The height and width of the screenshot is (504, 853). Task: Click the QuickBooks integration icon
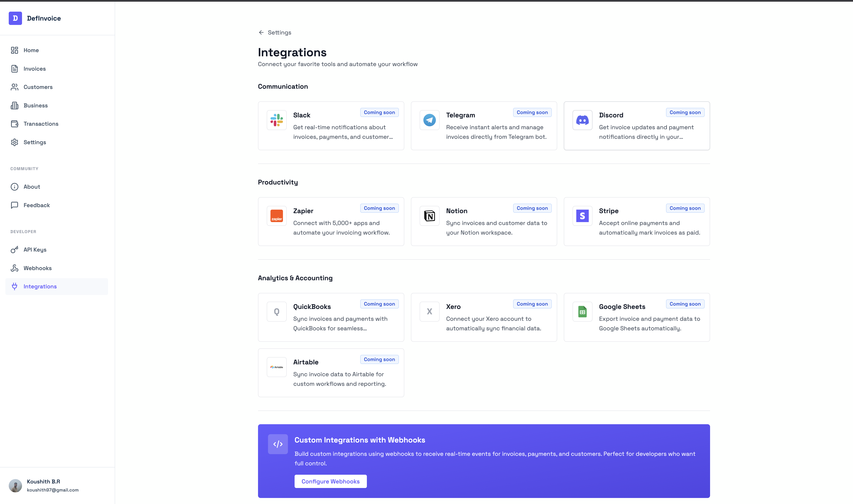click(x=277, y=311)
